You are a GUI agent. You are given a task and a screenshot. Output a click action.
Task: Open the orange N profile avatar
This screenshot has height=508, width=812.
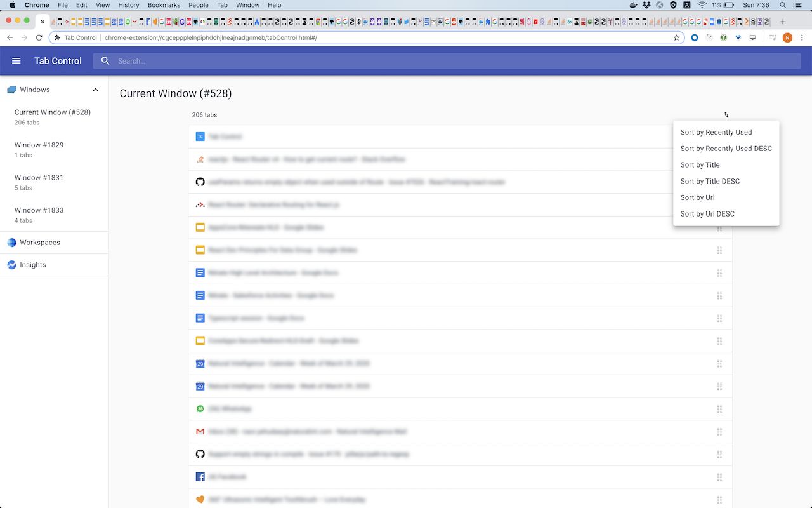(x=787, y=37)
